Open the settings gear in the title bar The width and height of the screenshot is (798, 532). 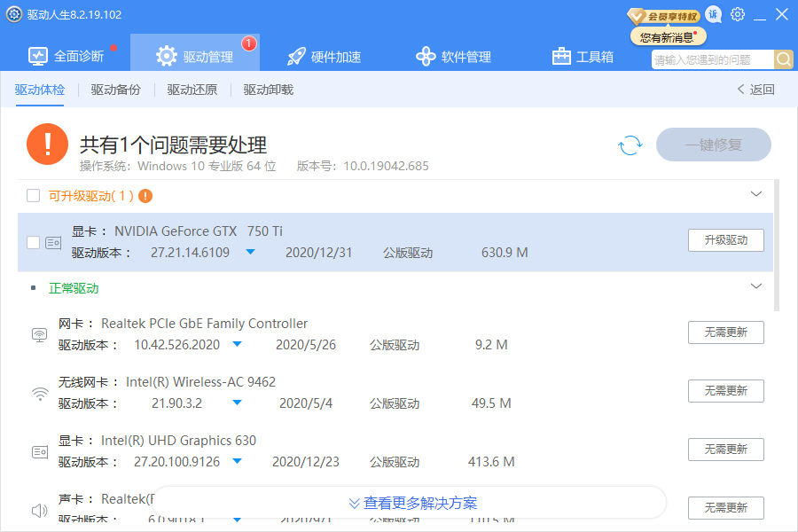click(x=738, y=14)
